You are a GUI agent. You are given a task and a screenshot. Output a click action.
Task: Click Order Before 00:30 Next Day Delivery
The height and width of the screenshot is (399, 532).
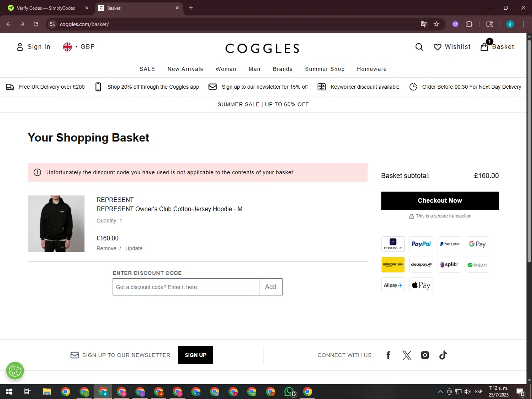coord(465,87)
